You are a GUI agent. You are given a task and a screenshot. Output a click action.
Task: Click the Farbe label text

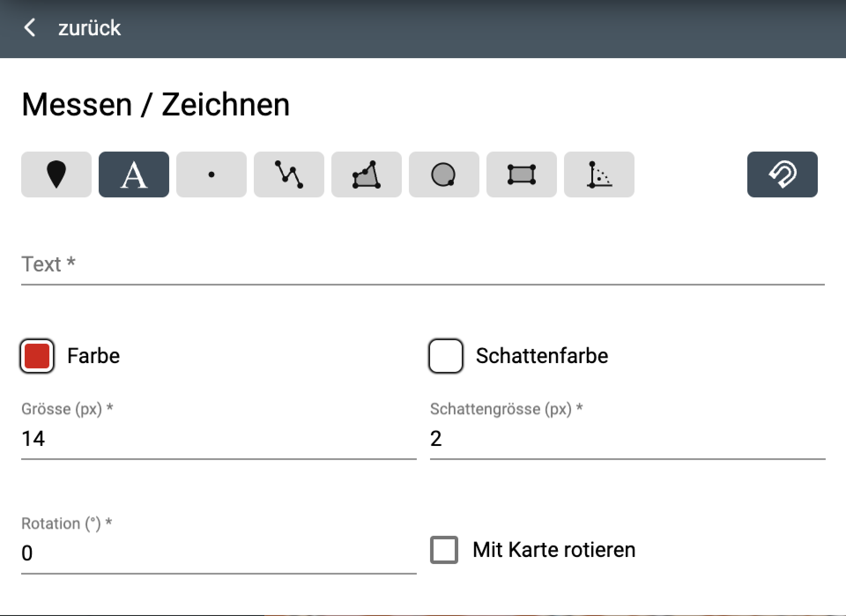(93, 356)
